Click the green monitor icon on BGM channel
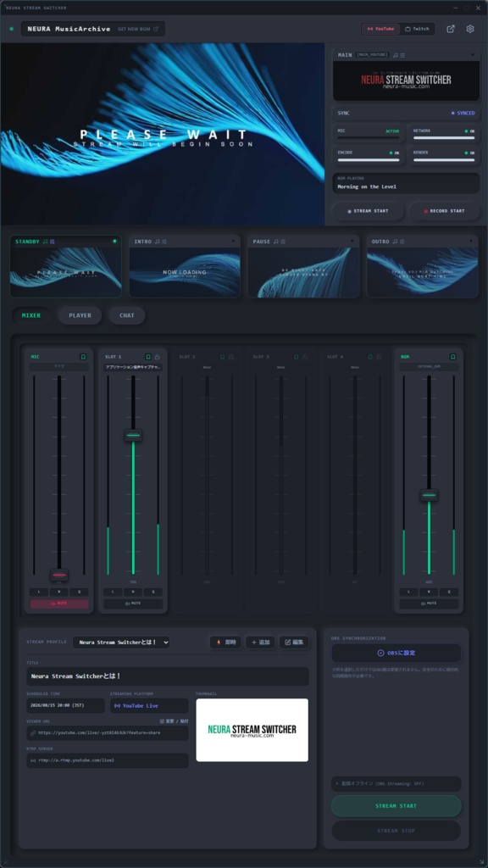This screenshot has width=488, height=868. (452, 357)
